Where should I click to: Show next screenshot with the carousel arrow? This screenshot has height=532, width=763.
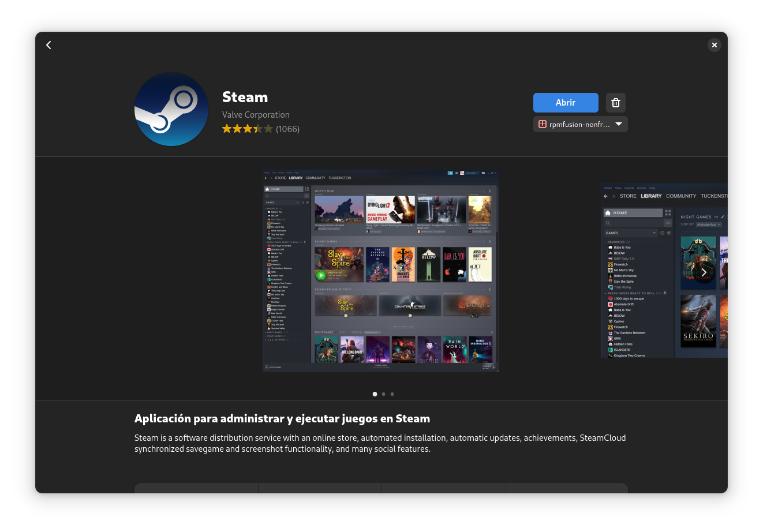(x=704, y=272)
